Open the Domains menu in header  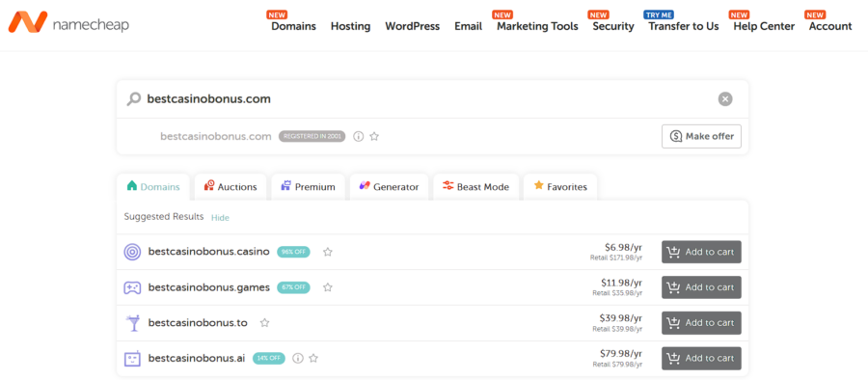click(x=293, y=26)
